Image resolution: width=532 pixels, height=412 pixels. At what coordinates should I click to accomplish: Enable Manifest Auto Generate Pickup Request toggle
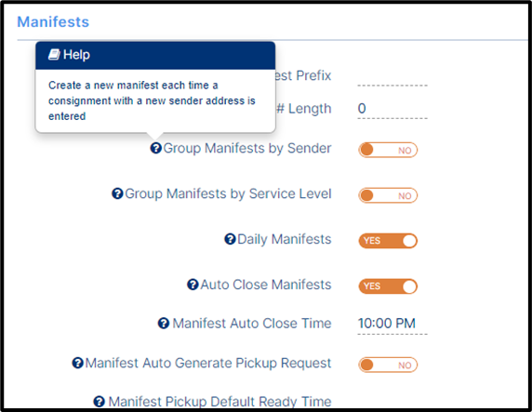pos(388,365)
